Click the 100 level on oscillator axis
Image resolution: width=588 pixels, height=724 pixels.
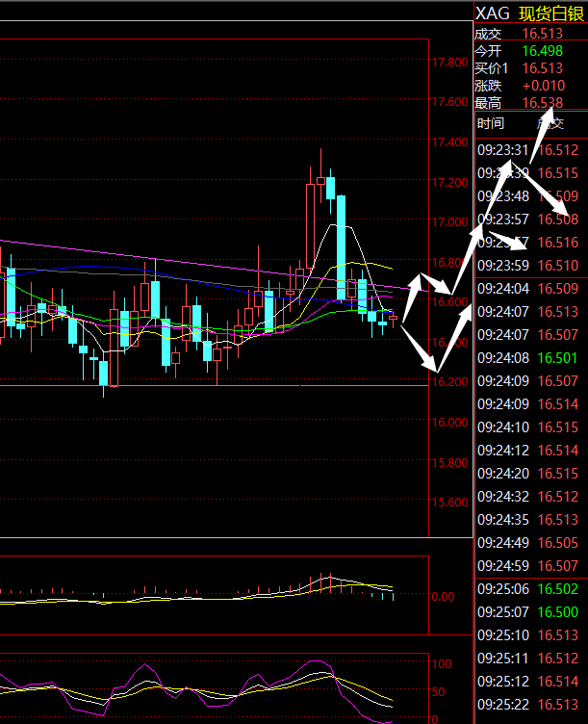click(443, 664)
